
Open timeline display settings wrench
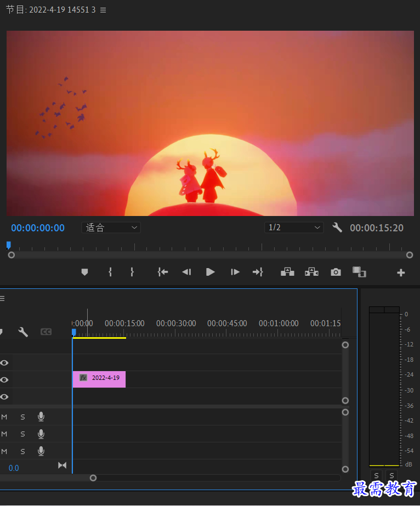(23, 332)
